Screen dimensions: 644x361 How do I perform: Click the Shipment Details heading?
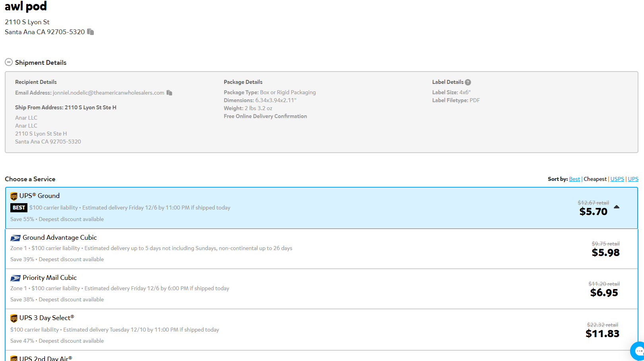pyautogui.click(x=41, y=62)
